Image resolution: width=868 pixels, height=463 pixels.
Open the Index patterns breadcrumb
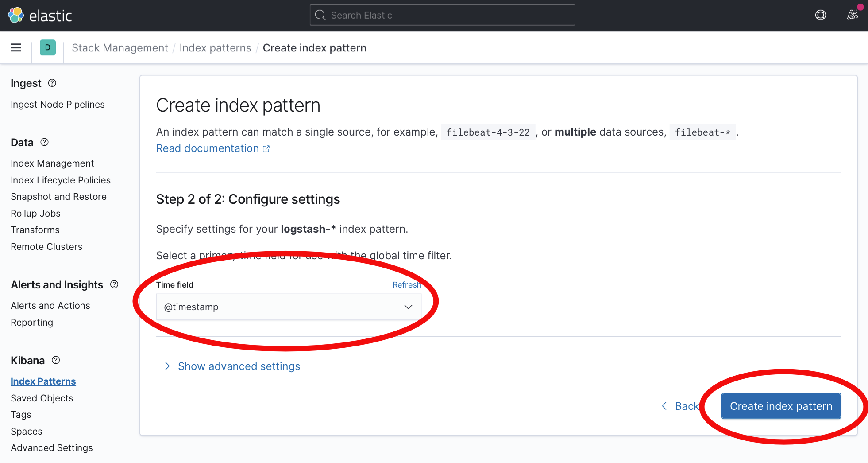click(x=215, y=47)
